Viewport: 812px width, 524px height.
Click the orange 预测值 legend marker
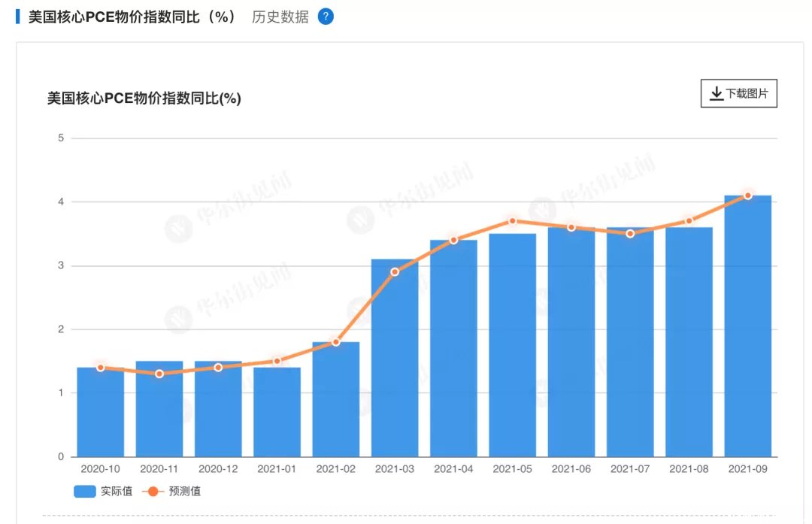click(x=153, y=491)
